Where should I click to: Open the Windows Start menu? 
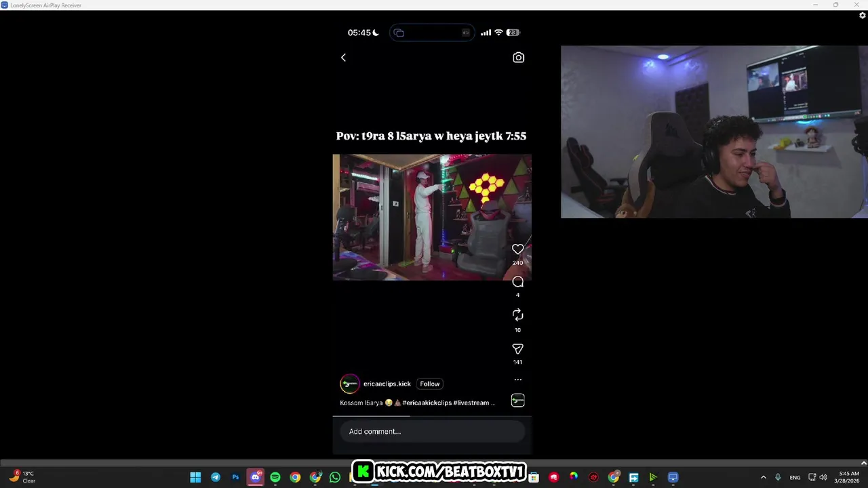[x=195, y=477]
